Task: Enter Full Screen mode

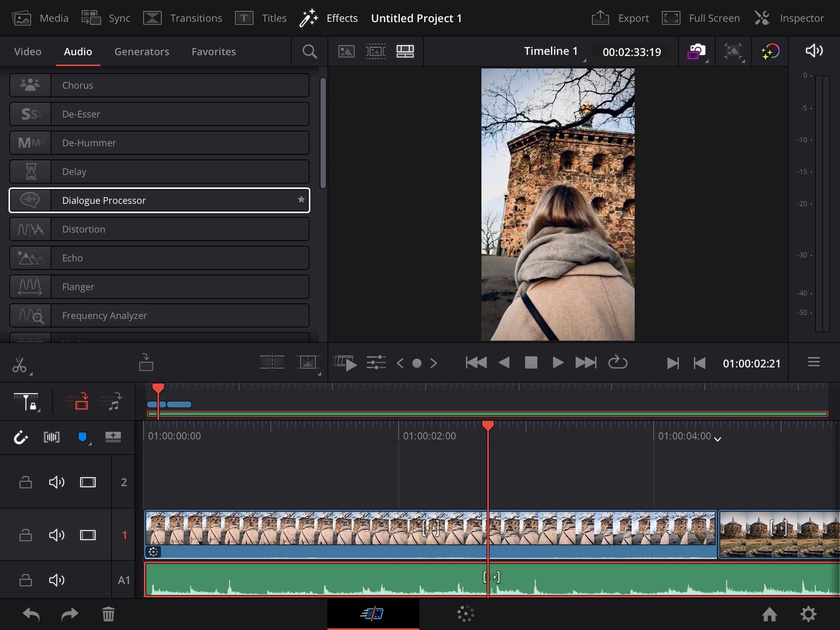Action: point(701,18)
